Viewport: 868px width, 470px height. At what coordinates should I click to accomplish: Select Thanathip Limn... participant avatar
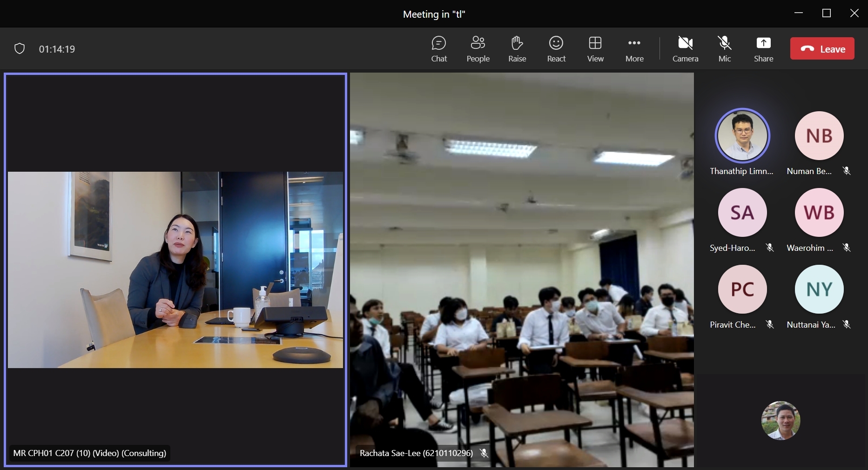[742, 136]
